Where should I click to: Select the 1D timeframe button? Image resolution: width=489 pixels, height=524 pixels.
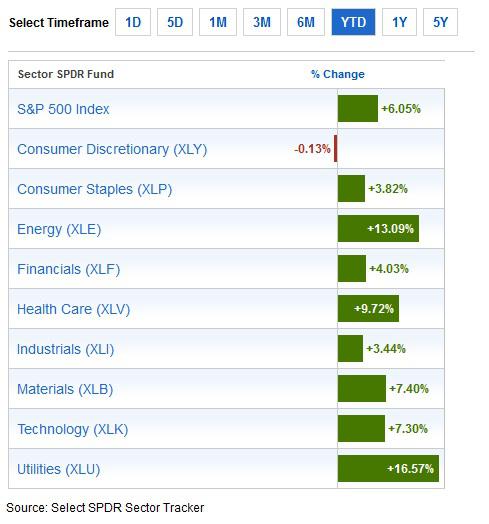pyautogui.click(x=133, y=22)
